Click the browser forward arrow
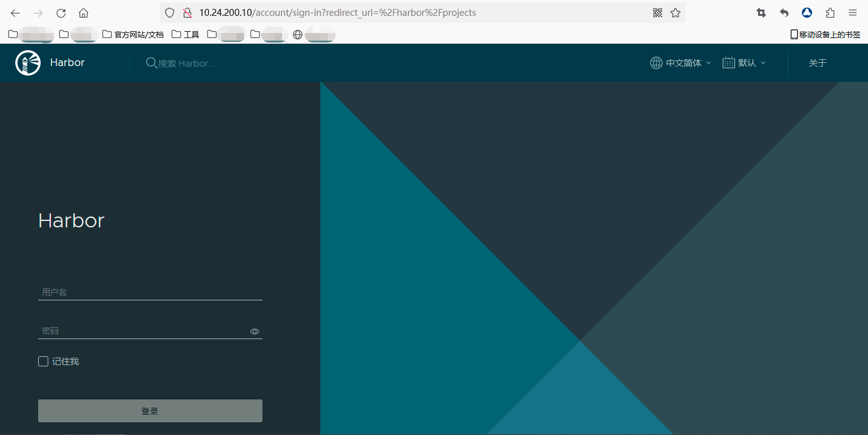 [x=38, y=13]
